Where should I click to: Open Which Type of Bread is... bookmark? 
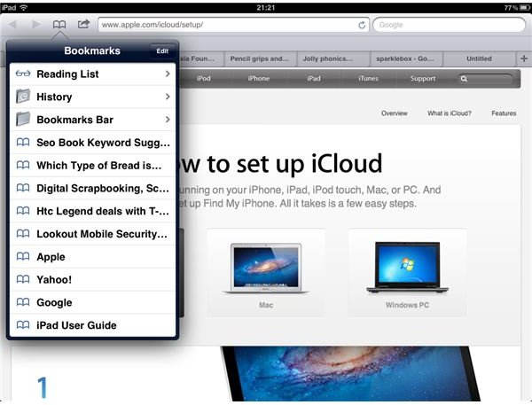coord(92,165)
